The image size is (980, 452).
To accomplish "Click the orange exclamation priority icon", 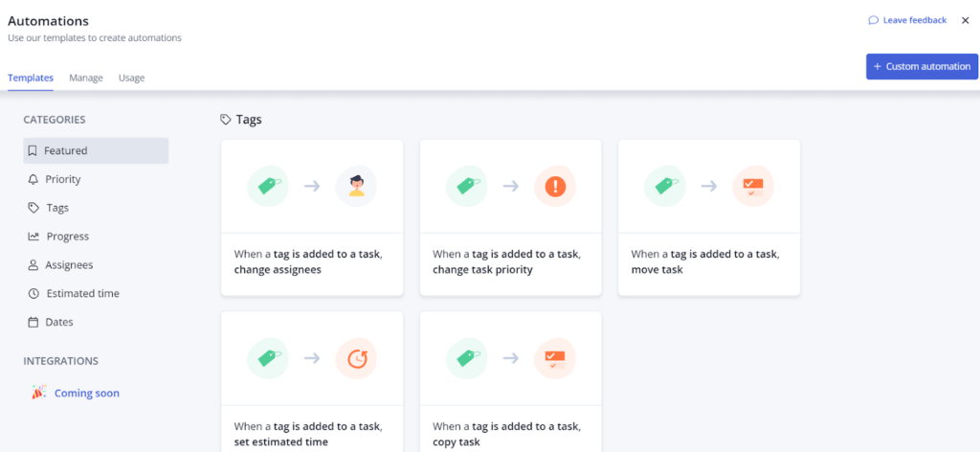I will pos(554,187).
